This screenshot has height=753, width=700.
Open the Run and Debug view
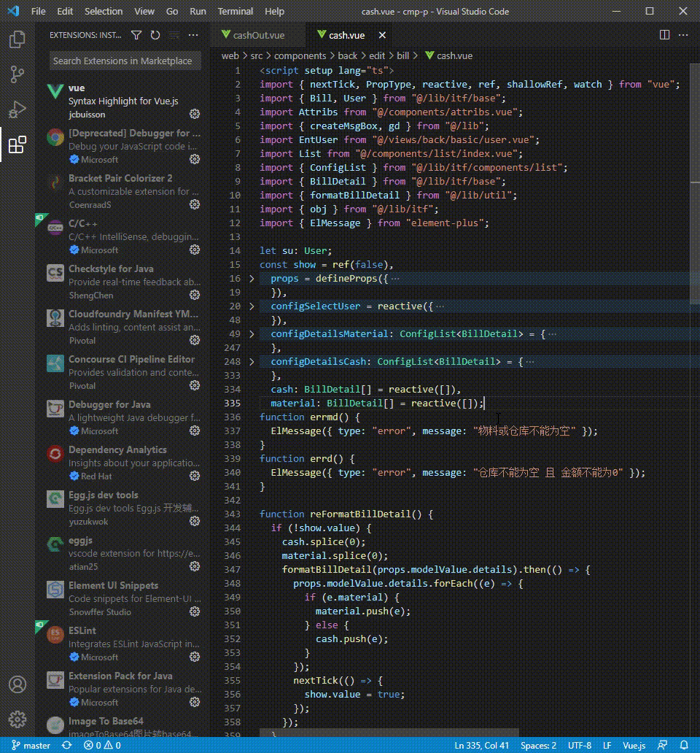click(x=17, y=109)
